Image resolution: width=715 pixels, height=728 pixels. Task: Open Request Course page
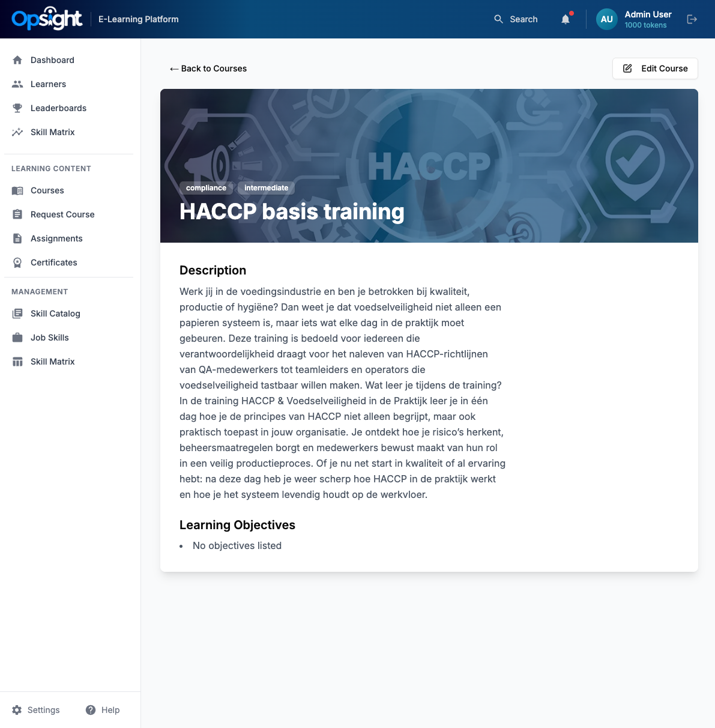tap(62, 214)
